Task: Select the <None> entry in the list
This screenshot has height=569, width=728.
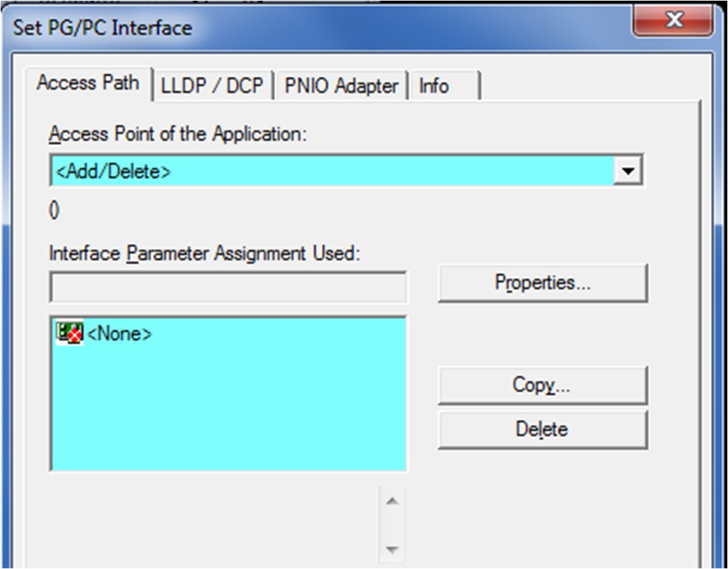Action: 119,334
